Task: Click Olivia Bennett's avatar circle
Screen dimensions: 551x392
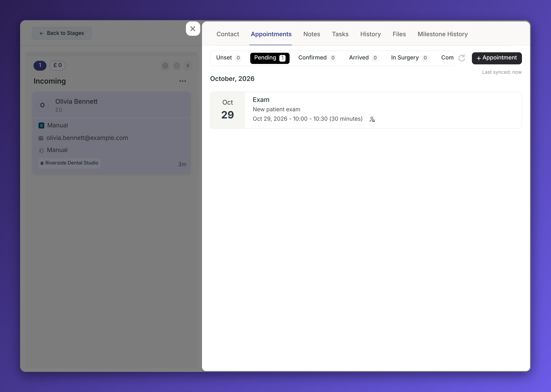Action: click(x=42, y=105)
